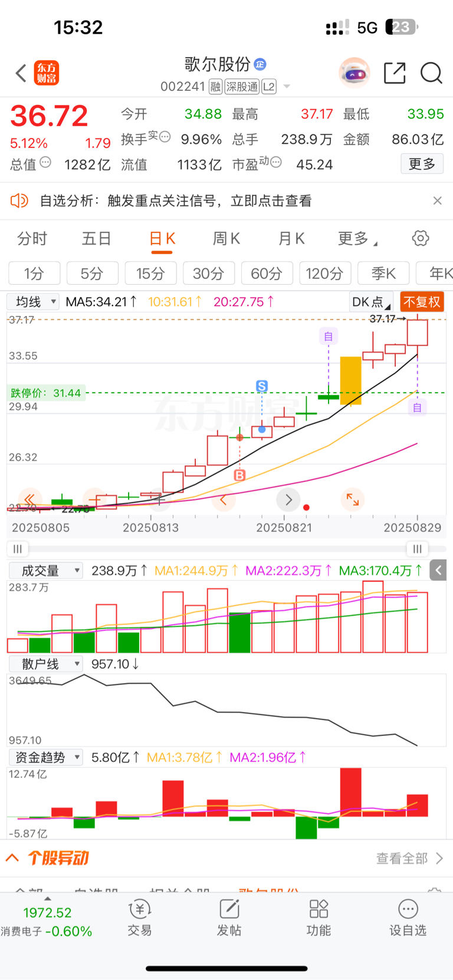
Task: Dismiss the 自选分析 notification banner
Action: pyautogui.click(x=437, y=200)
